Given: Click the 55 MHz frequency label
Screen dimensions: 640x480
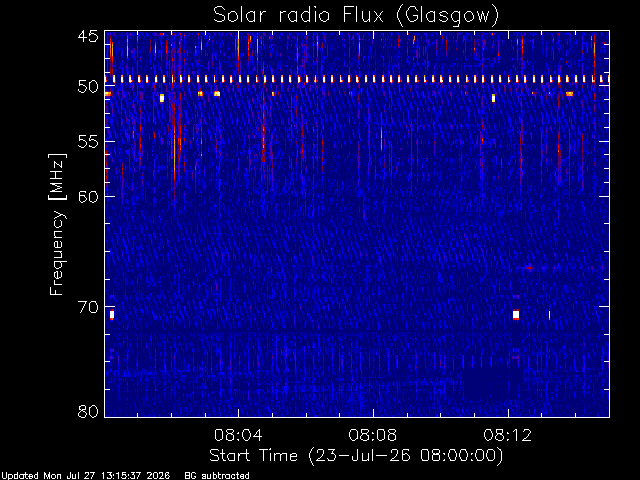Looking at the screenshot, I should [x=88, y=142].
